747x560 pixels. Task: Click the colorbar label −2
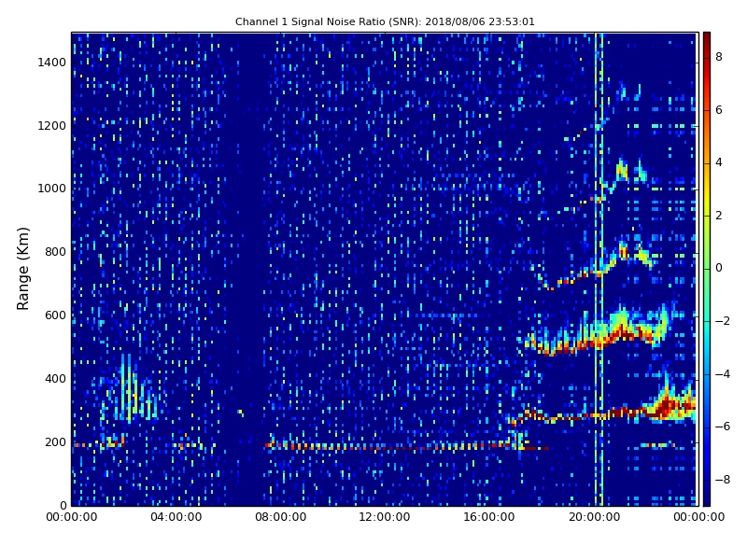tap(723, 321)
